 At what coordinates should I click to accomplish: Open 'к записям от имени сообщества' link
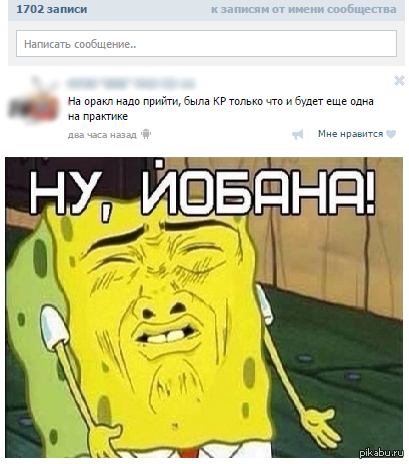click(304, 9)
